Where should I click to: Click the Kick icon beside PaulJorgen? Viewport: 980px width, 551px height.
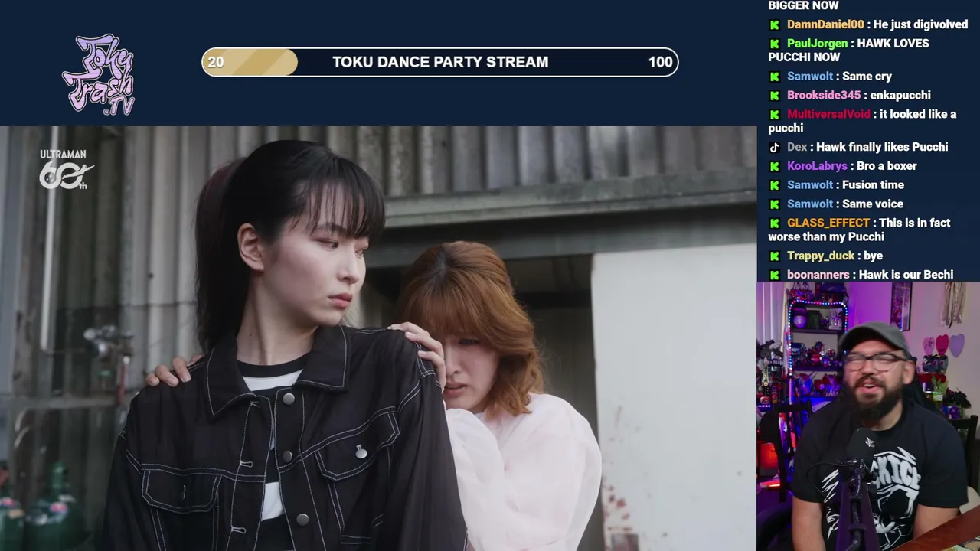coord(774,44)
